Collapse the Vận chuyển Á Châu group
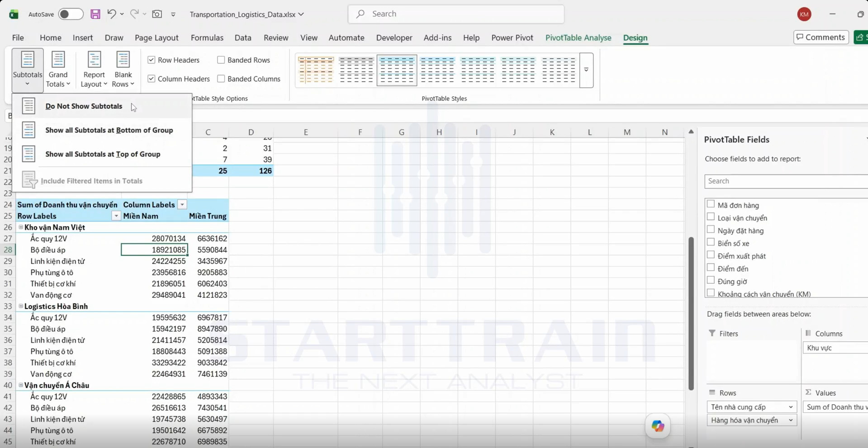Viewport: 868px width, 448px height. coord(21,385)
